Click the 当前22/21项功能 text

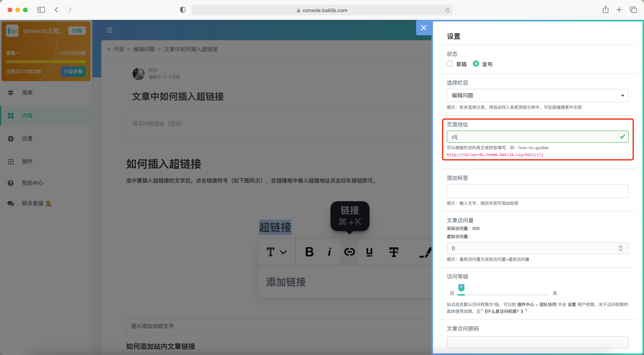click(24, 71)
